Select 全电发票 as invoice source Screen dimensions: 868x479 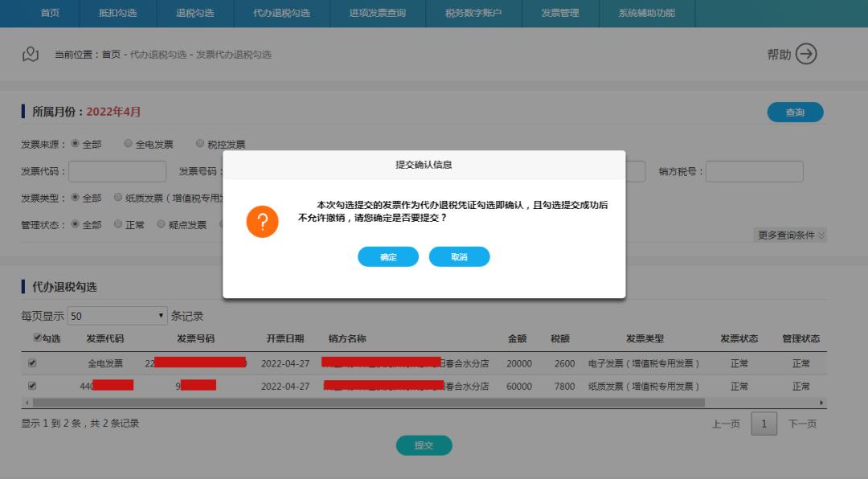[x=128, y=141]
